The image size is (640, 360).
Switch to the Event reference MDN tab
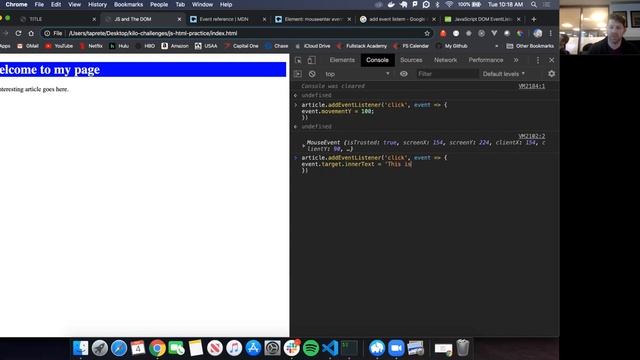coord(228,19)
